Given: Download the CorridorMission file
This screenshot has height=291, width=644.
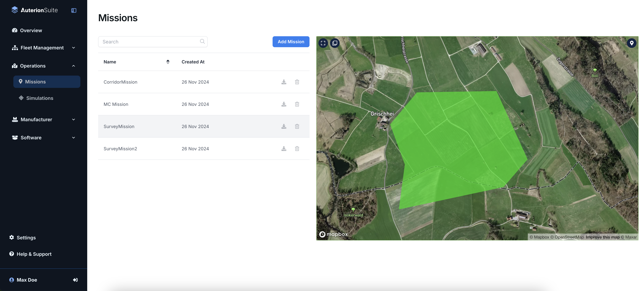Looking at the screenshot, I should (x=284, y=82).
